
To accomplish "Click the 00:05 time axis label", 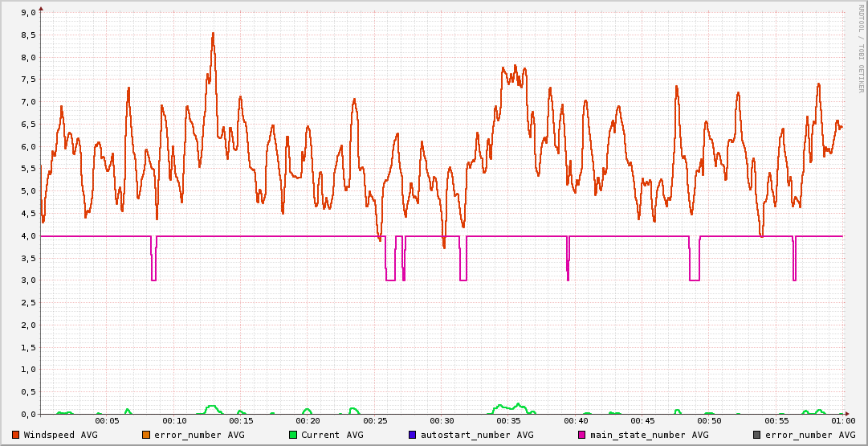I will click(107, 421).
